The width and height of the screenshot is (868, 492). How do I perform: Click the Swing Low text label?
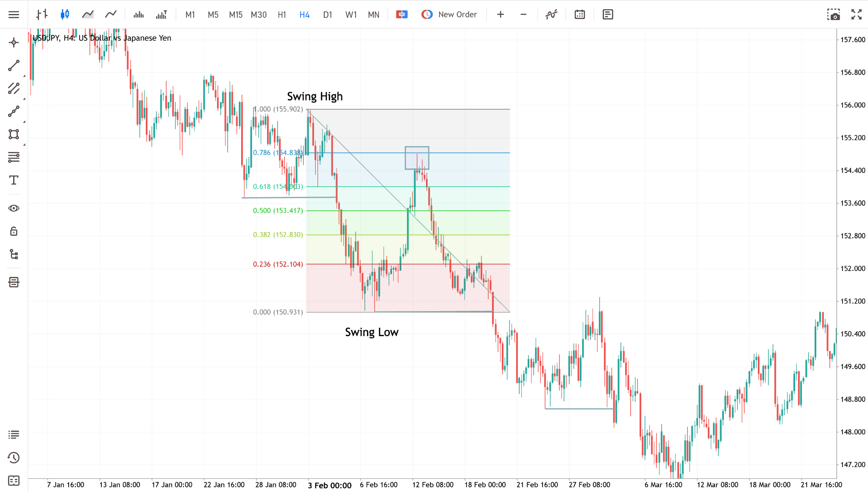point(372,332)
